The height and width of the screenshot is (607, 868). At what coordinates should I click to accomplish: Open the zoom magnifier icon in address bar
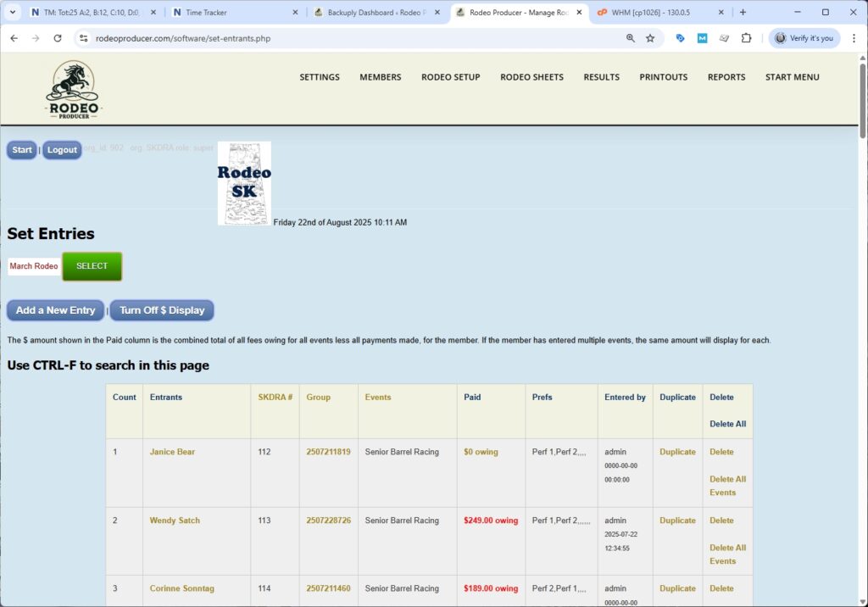pos(630,38)
